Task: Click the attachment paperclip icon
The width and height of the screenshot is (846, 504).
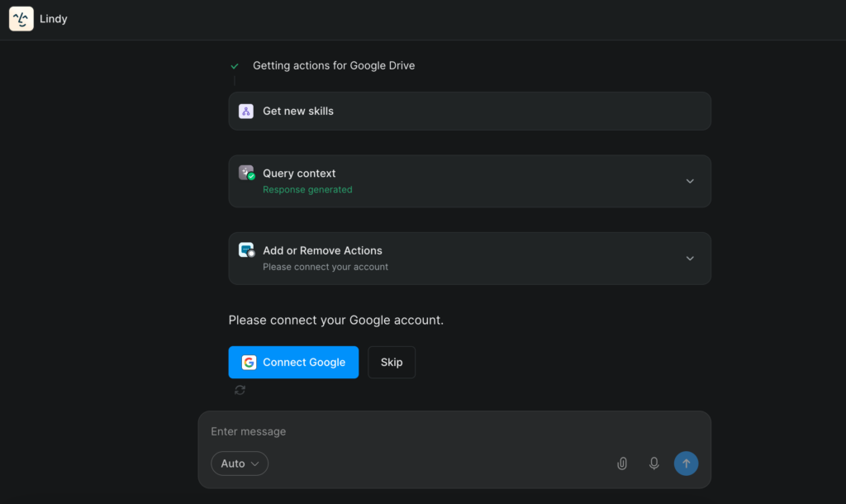Action: click(622, 464)
